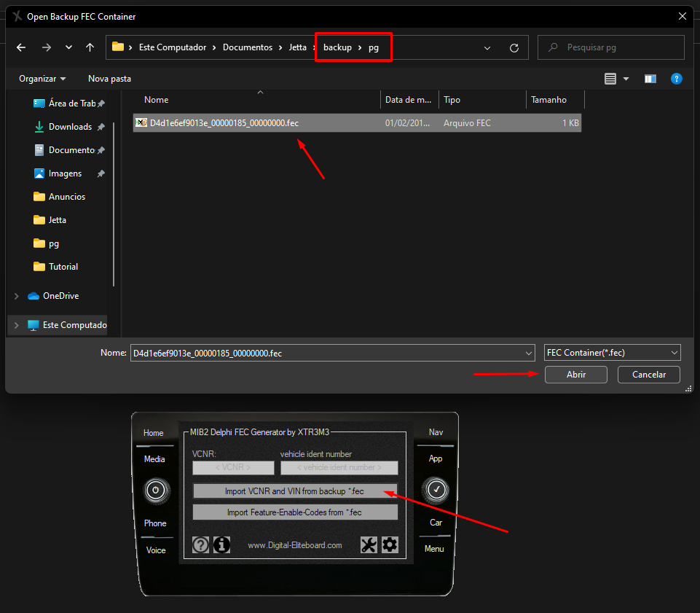Click Import VCNR and VIN from backup button

click(295, 491)
